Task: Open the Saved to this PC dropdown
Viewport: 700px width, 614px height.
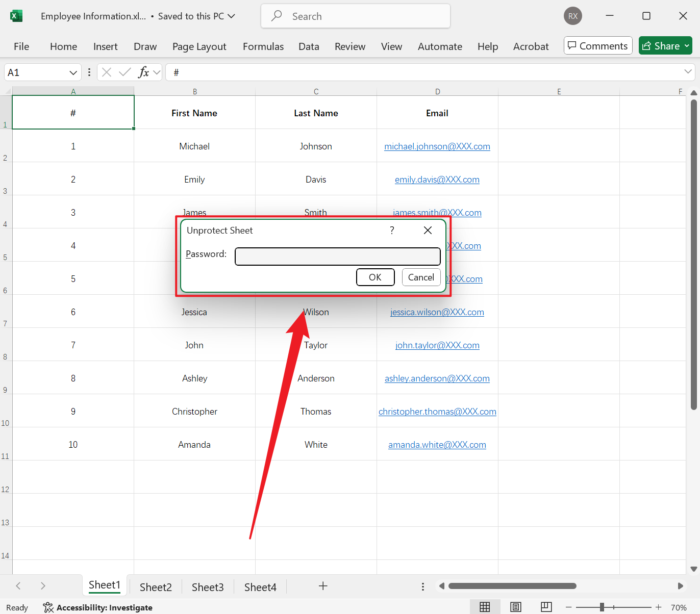Action: (x=231, y=16)
